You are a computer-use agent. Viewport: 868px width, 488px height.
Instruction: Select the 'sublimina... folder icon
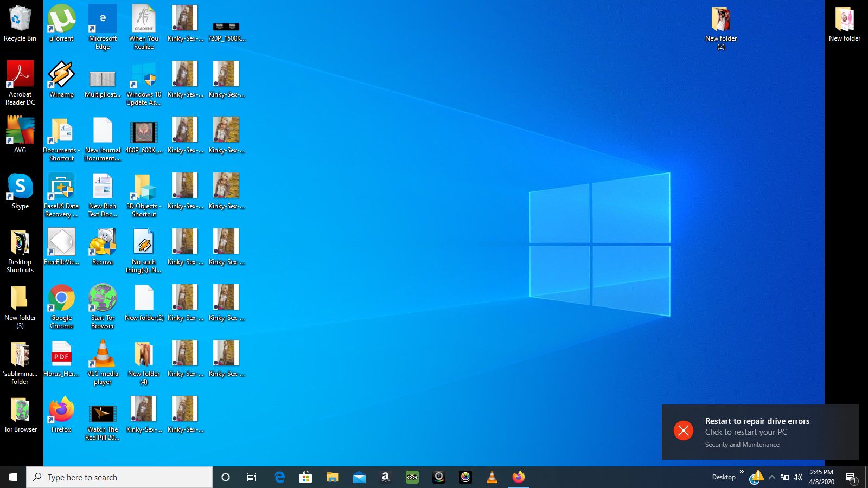tap(20, 362)
